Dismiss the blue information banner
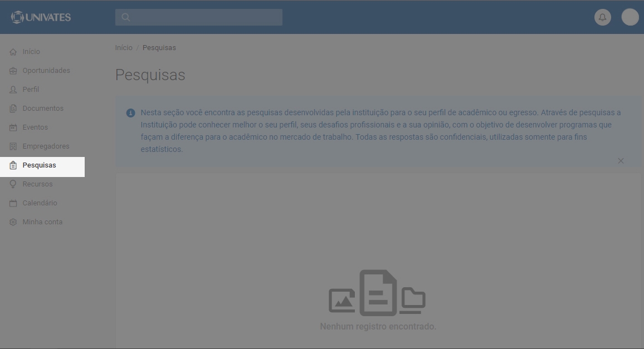Viewport: 644px width, 349px height. tap(621, 161)
